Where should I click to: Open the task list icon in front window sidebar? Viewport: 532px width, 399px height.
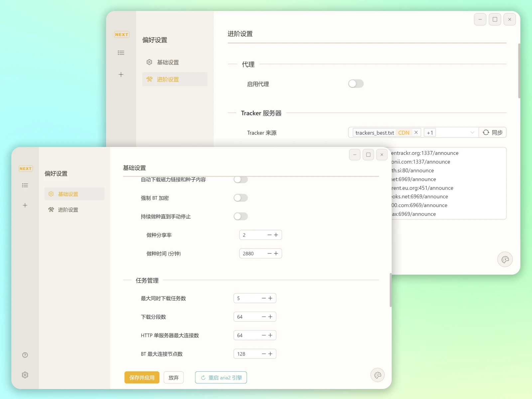25,186
